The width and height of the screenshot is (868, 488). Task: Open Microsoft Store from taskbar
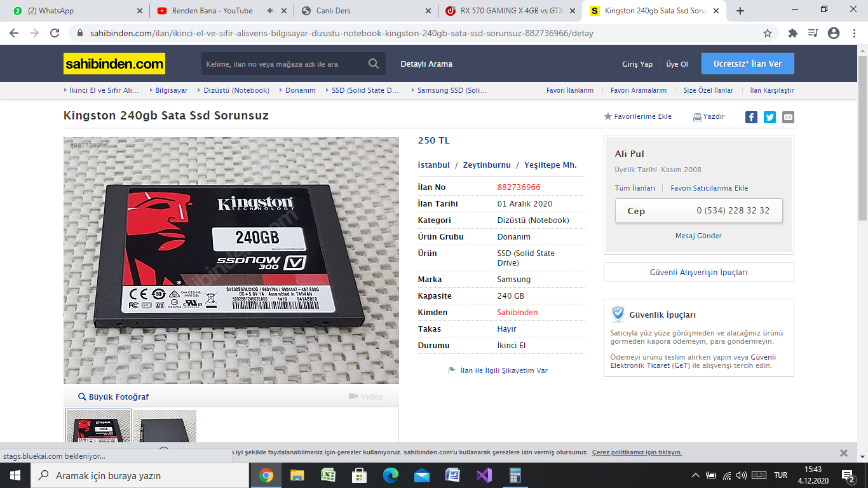point(359,475)
